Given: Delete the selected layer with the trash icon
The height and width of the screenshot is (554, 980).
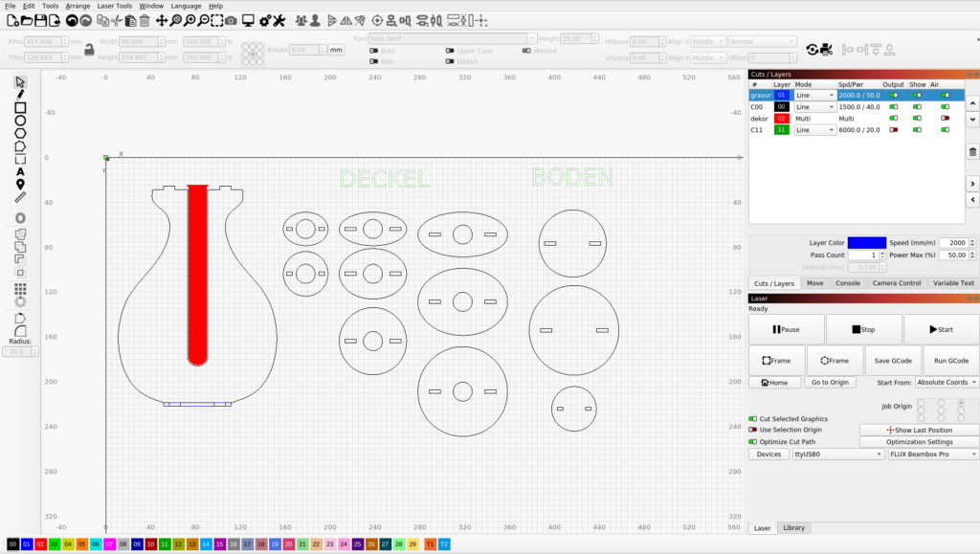Looking at the screenshot, I should point(972,151).
